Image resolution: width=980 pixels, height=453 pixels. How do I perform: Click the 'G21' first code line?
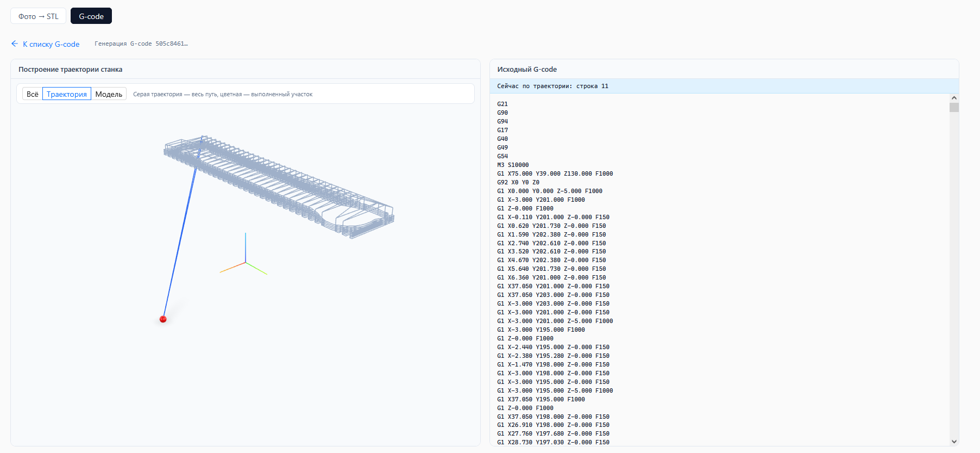(502, 104)
